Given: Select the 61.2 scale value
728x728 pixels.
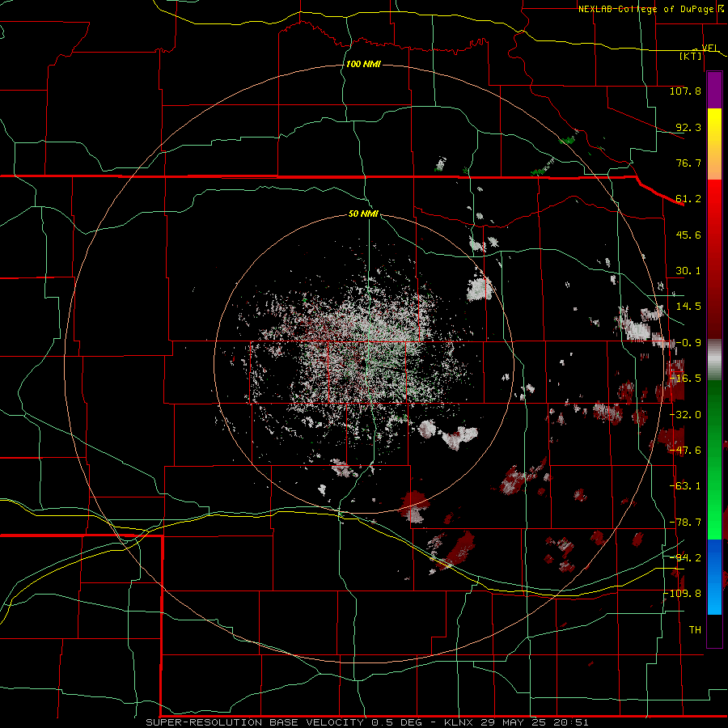Looking at the screenshot, I should pos(688,199).
